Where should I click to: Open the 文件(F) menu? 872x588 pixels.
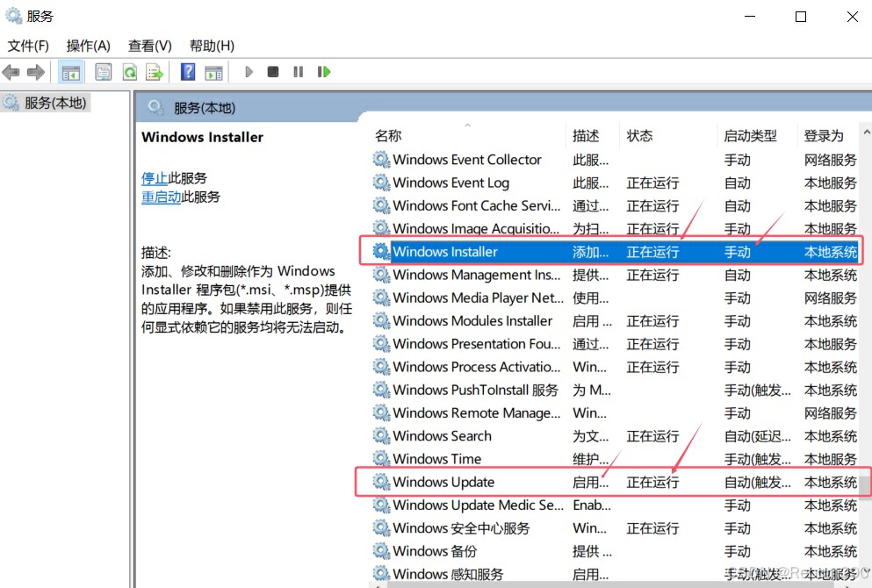coord(28,46)
